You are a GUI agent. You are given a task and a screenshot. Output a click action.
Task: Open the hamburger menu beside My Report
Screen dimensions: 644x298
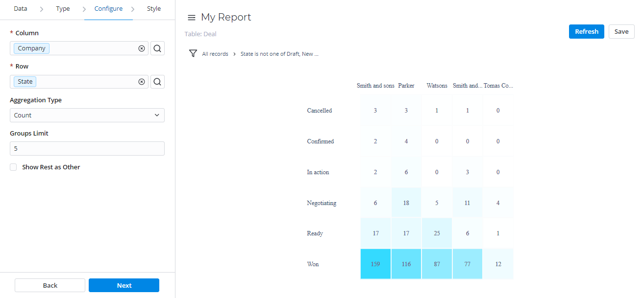[192, 18]
